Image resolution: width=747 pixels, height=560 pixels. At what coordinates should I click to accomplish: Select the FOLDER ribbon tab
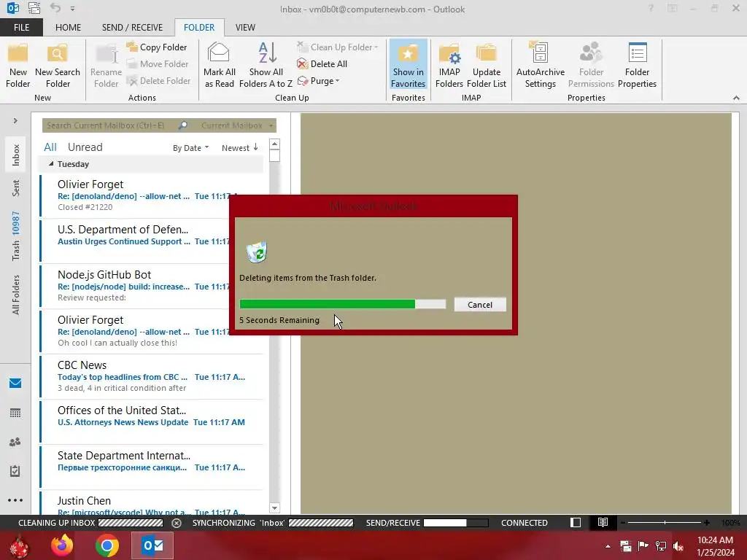click(199, 27)
